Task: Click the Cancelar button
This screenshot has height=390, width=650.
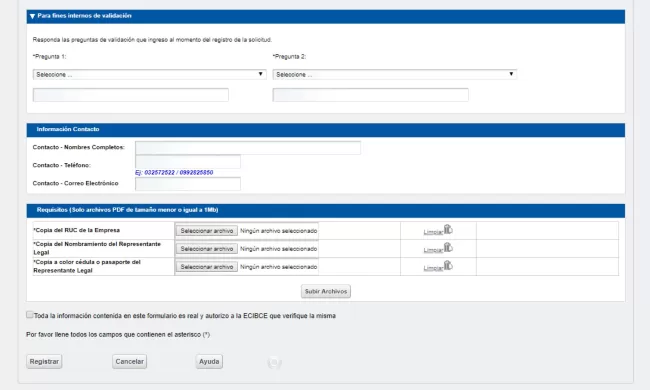Action: click(x=129, y=361)
